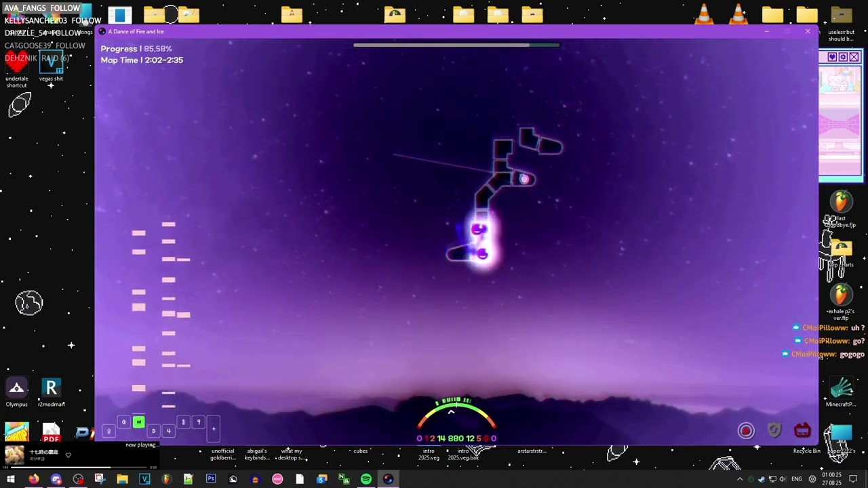Open the MinecraftP... desktop icon
The image size is (868, 488).
click(841, 393)
